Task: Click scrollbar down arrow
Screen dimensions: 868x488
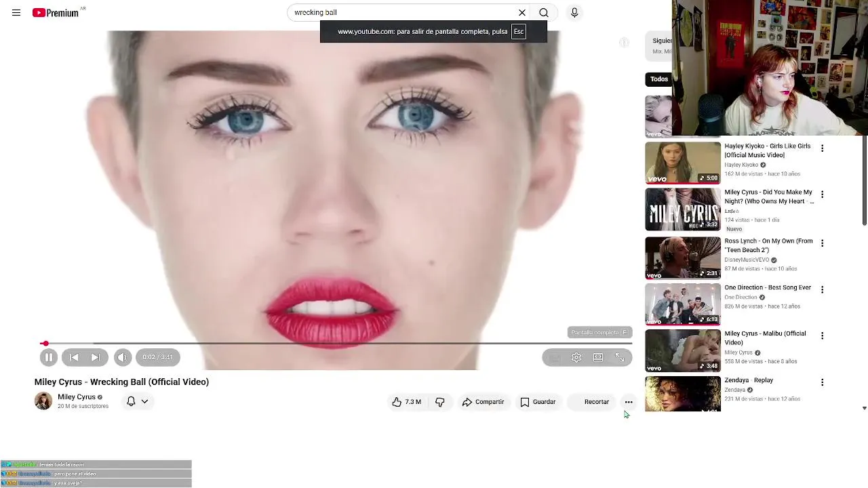Action: [865, 408]
